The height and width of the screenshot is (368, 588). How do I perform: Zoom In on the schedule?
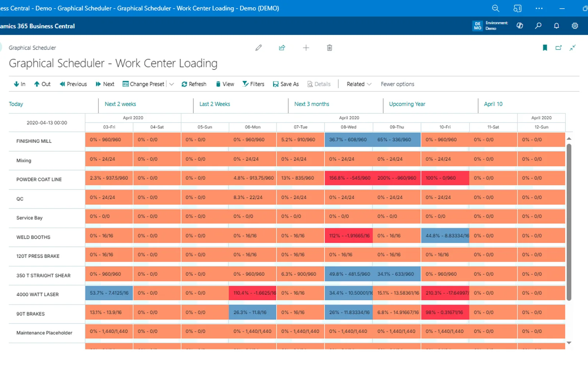click(x=19, y=84)
